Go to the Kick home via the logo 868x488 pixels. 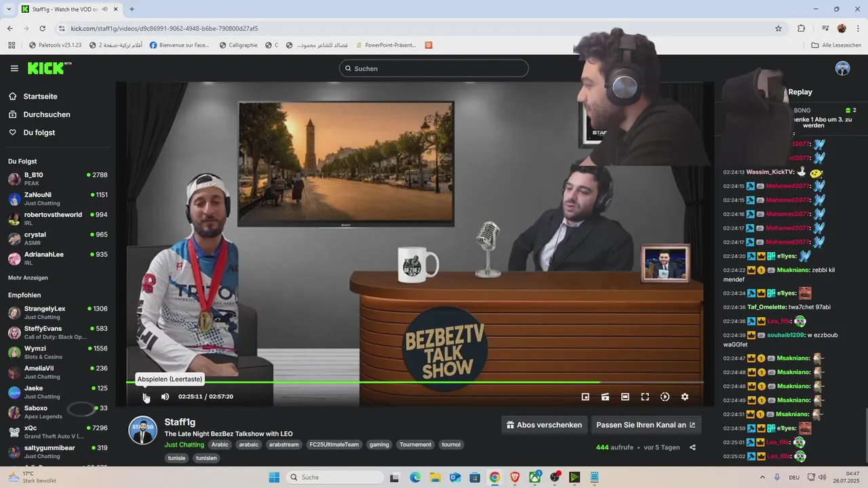[x=49, y=68]
